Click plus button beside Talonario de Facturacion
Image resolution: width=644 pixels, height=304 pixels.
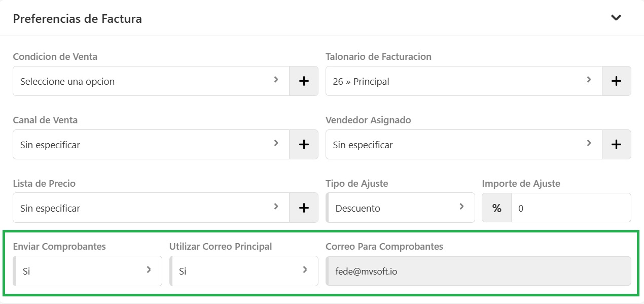click(616, 81)
